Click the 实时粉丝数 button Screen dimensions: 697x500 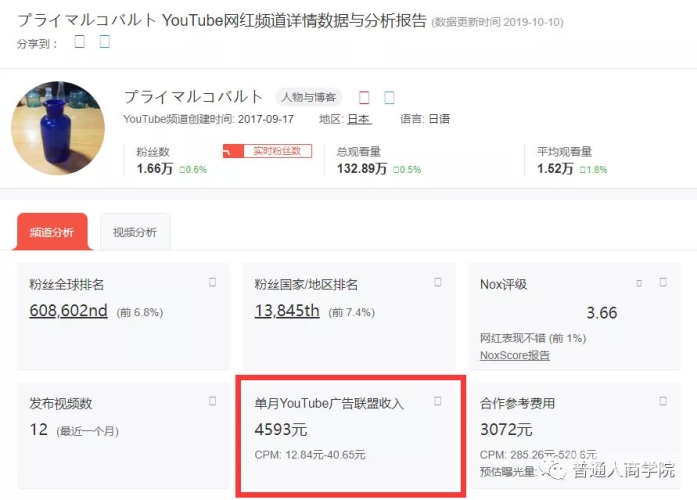[x=267, y=151]
